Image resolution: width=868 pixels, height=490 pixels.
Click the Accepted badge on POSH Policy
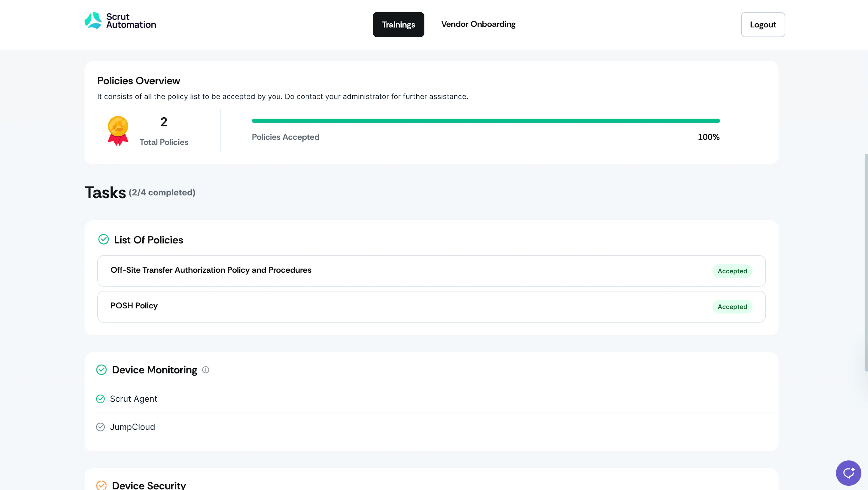[732, 307]
